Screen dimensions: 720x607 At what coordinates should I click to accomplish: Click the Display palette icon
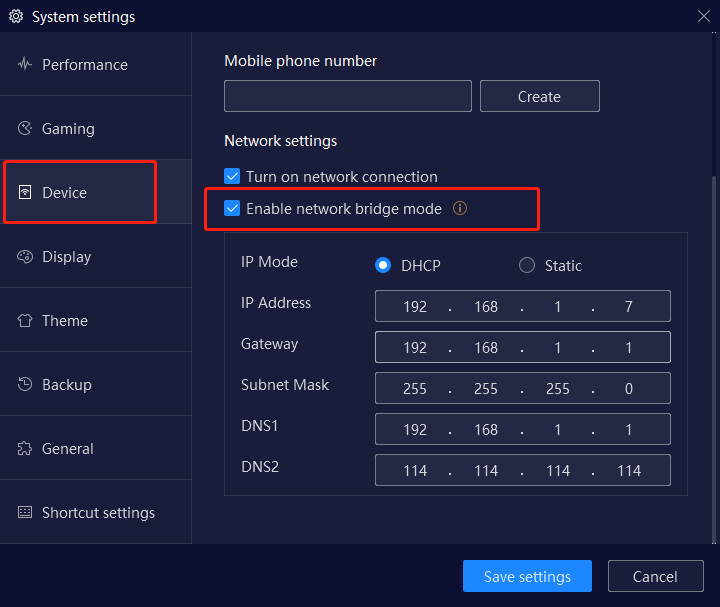click(25, 256)
